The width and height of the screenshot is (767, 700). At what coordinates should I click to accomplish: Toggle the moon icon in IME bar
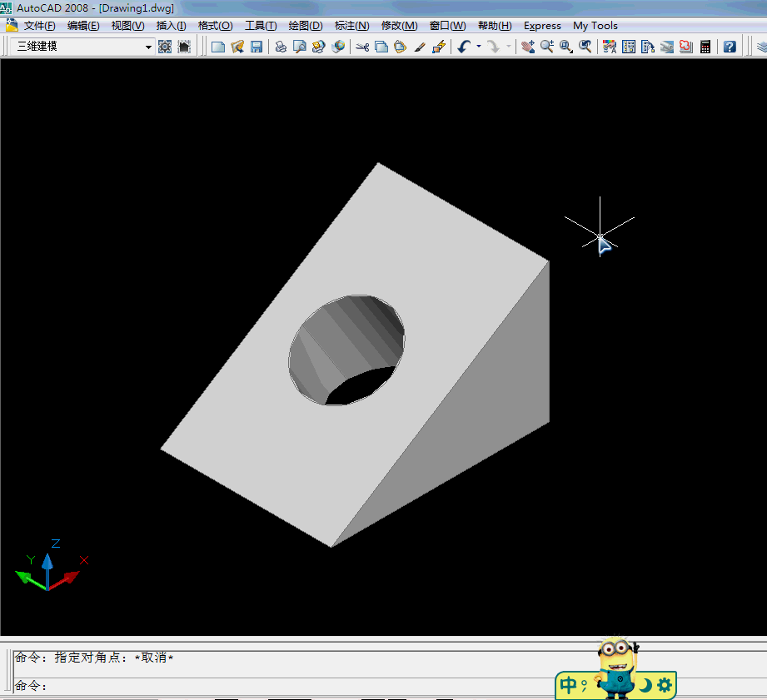pyautogui.click(x=645, y=685)
